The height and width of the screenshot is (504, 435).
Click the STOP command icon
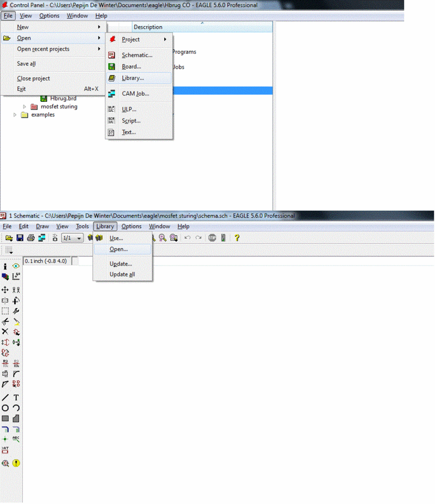click(x=212, y=238)
